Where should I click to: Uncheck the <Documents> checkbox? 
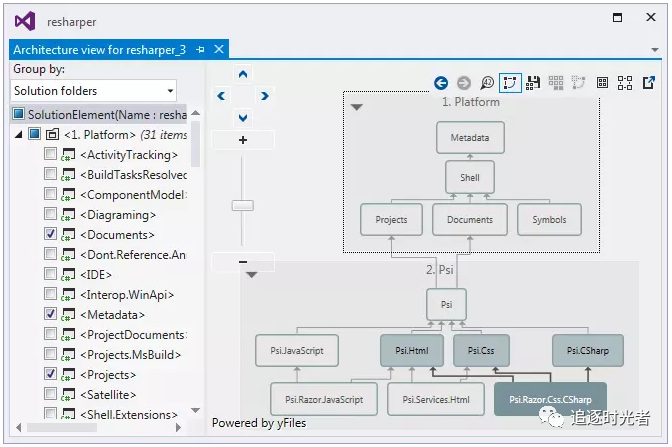[x=51, y=234]
